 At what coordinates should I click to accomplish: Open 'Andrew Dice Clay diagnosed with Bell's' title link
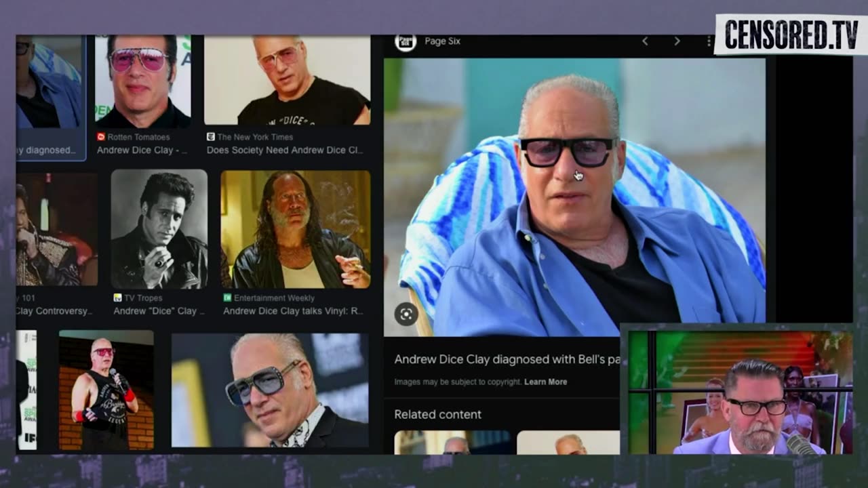click(507, 359)
